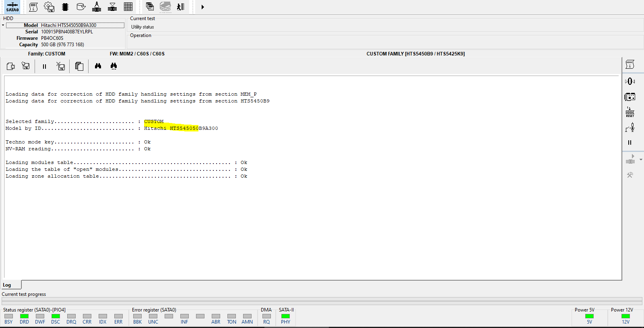Select the Hitachi HTS545050B9A300 model entry
This screenshot has height=328, width=644.
tap(68, 25)
